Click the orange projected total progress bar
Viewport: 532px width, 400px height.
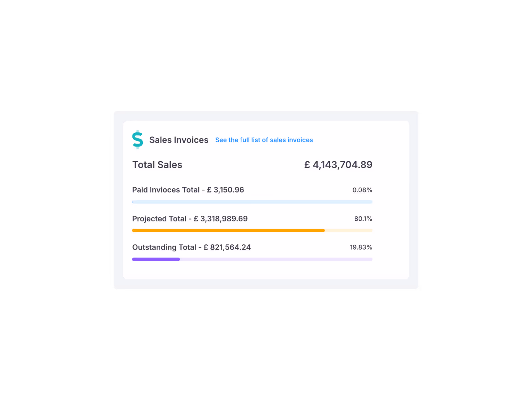(x=228, y=230)
